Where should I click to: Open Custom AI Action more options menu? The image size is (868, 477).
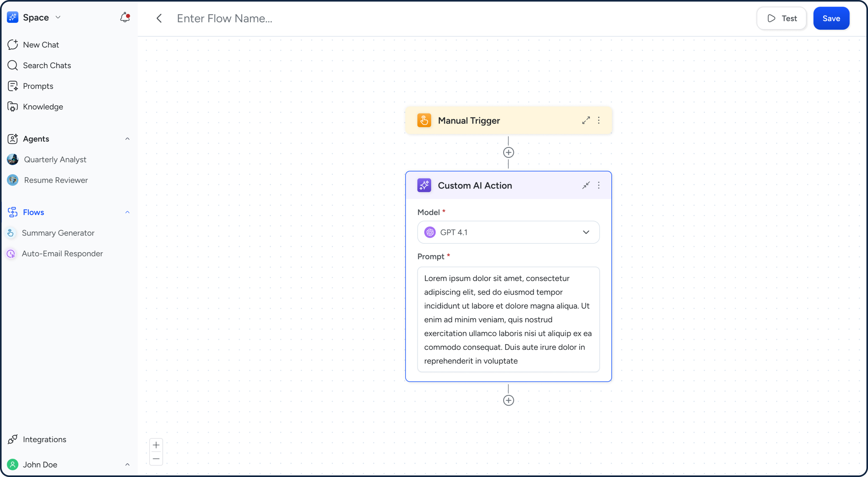(599, 185)
